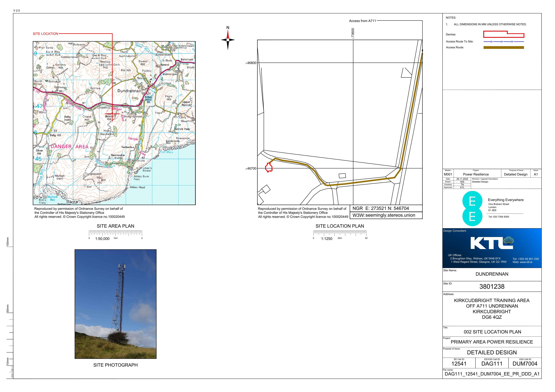Screen dimensions: 555x392
Task: Click the red Demise legend symbol
Action: (x=504, y=34)
